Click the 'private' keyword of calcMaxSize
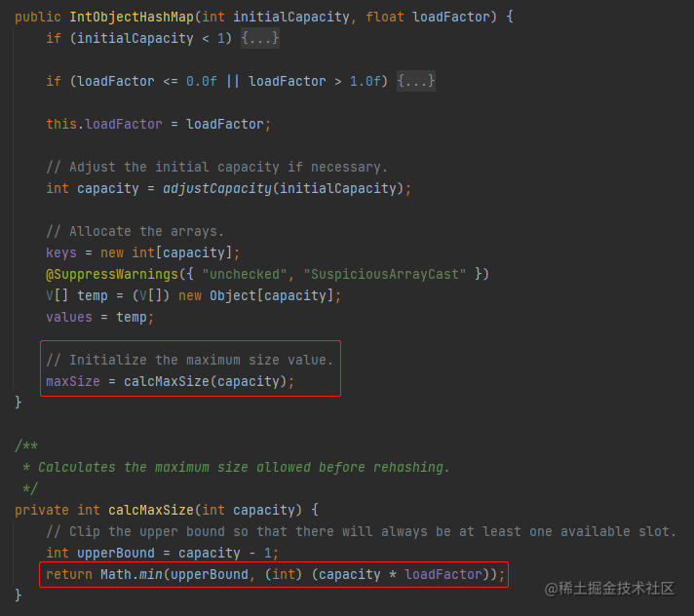This screenshot has height=616, width=694. (x=42, y=510)
